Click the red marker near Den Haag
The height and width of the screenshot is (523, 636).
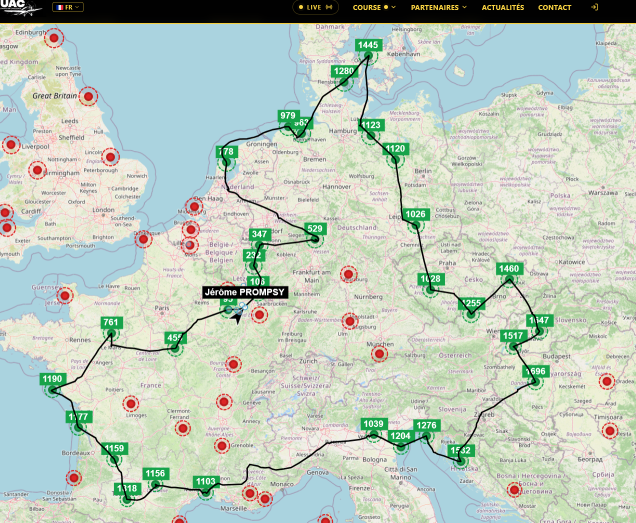click(194, 207)
